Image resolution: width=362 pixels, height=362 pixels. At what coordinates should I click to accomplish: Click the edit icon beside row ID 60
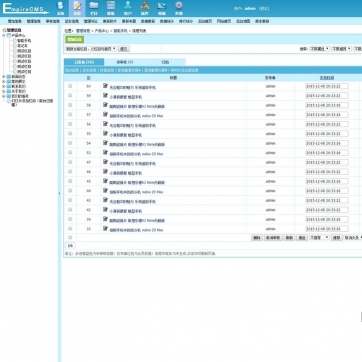point(105,86)
